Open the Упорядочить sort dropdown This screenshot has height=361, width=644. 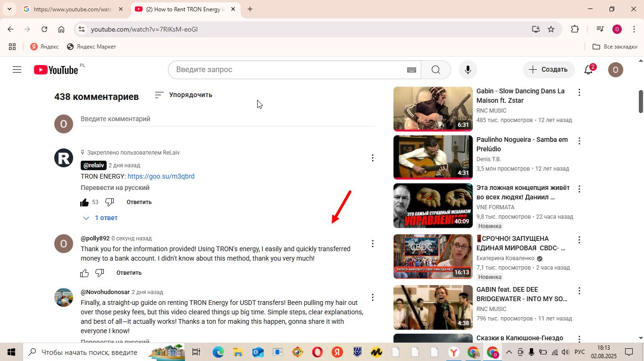pos(184,95)
